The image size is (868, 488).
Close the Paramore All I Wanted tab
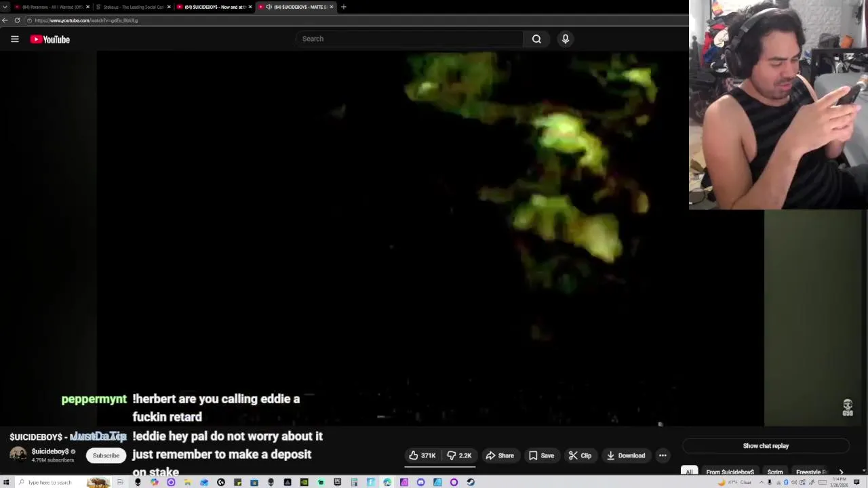tap(87, 7)
